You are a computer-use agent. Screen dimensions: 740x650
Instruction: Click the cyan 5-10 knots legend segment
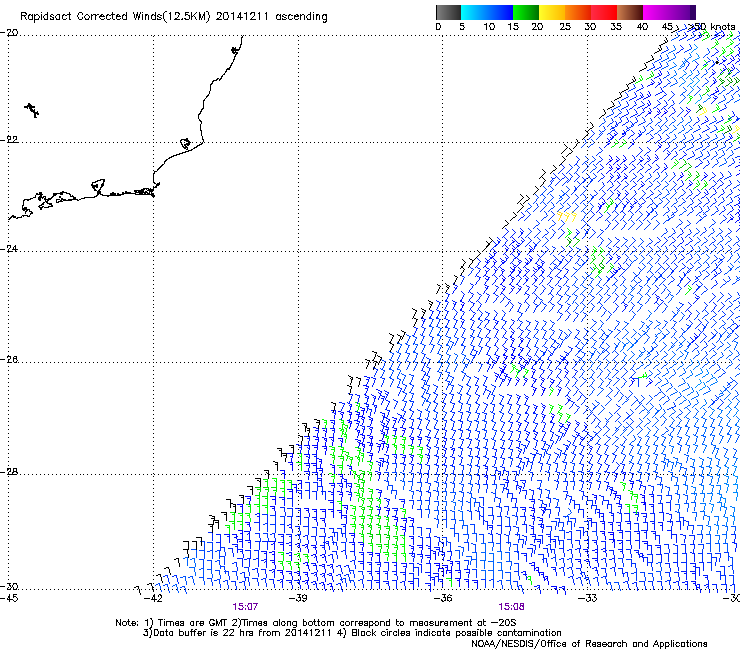474,12
